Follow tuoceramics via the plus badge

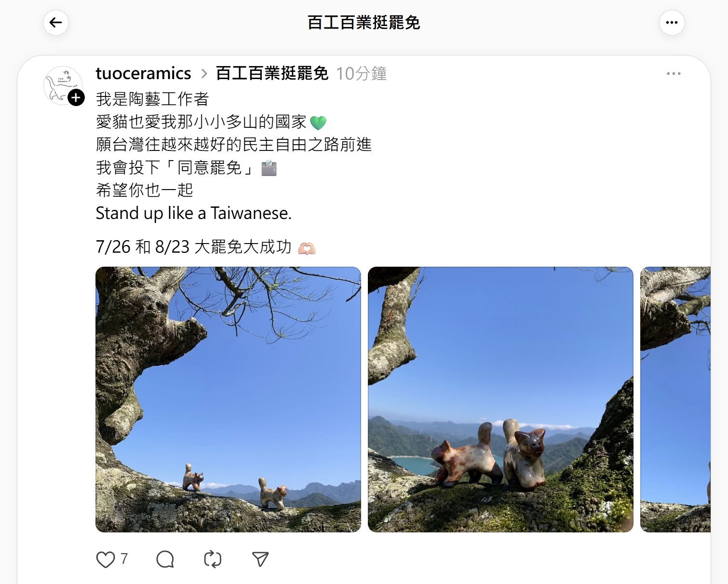click(x=76, y=98)
